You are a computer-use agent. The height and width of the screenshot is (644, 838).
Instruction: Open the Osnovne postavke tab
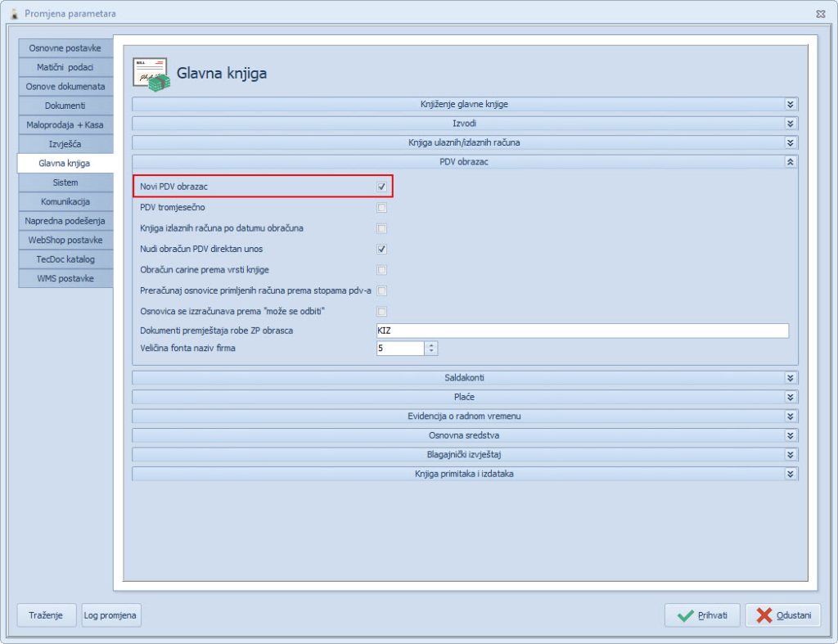(x=65, y=48)
